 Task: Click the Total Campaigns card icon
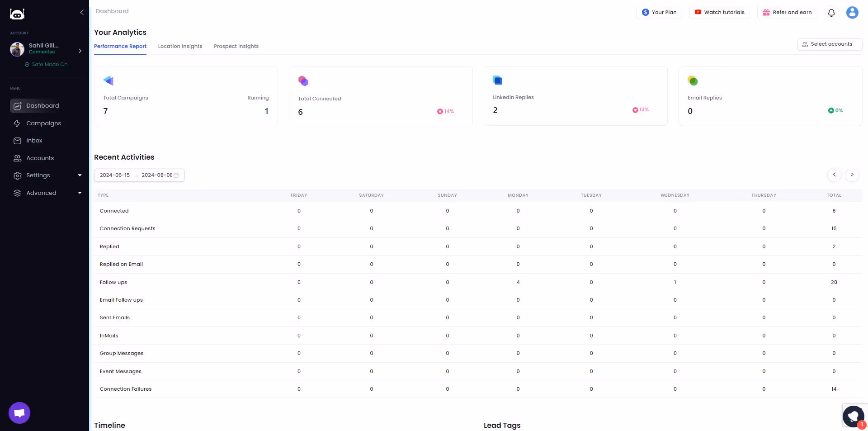pos(108,81)
